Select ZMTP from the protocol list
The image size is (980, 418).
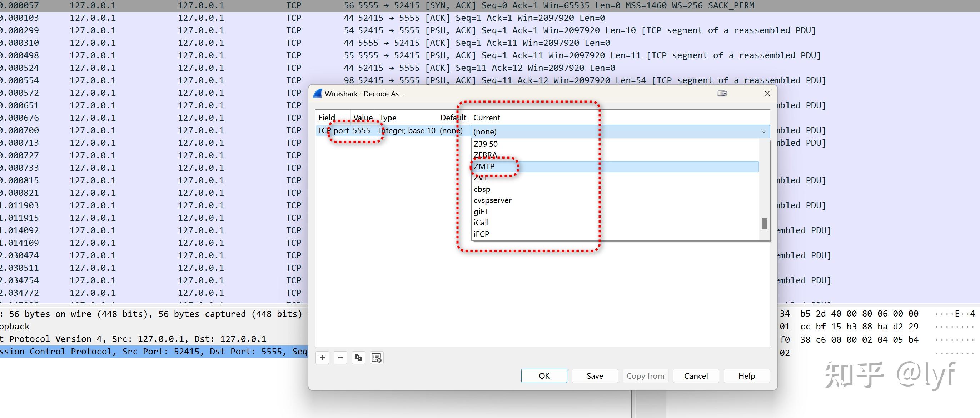484,166
